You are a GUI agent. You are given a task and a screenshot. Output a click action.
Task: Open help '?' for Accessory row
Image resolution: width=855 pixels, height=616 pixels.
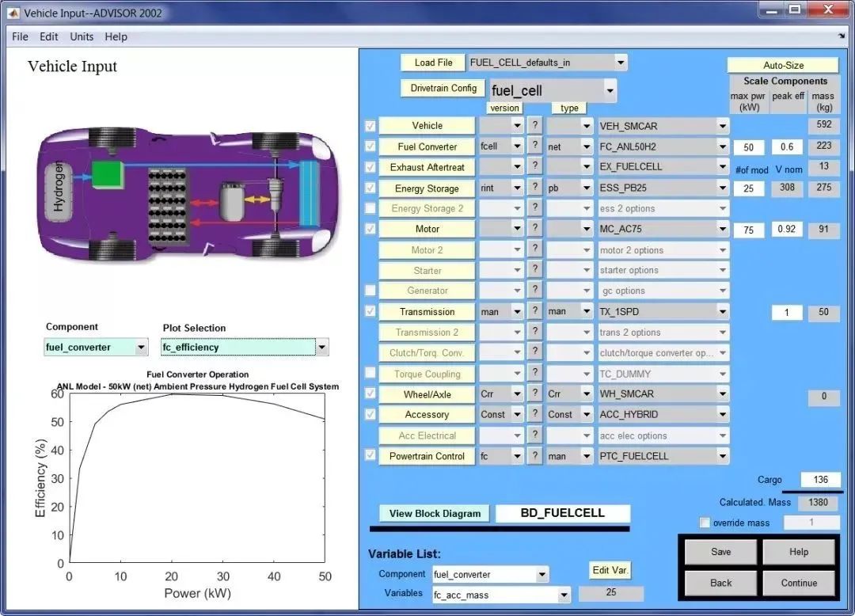[535, 414]
